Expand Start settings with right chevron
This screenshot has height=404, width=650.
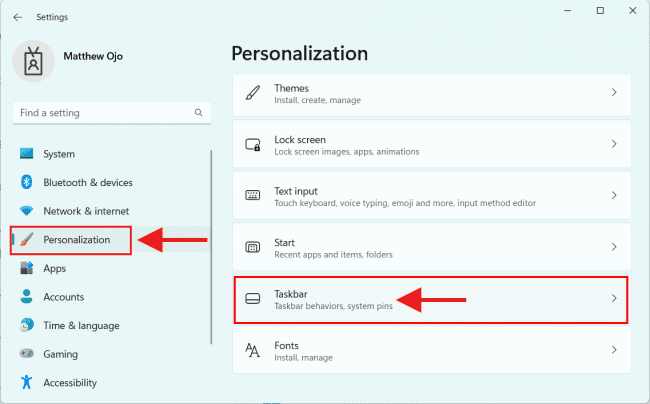614,247
